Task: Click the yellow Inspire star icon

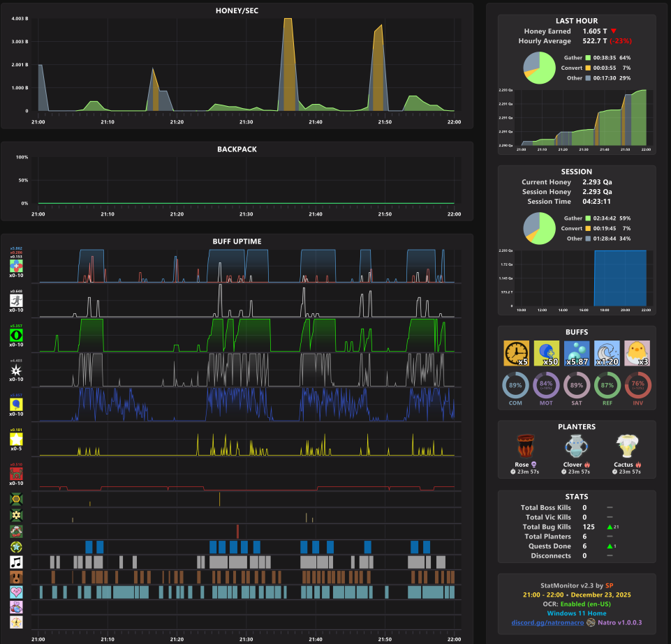Action: [x=16, y=439]
